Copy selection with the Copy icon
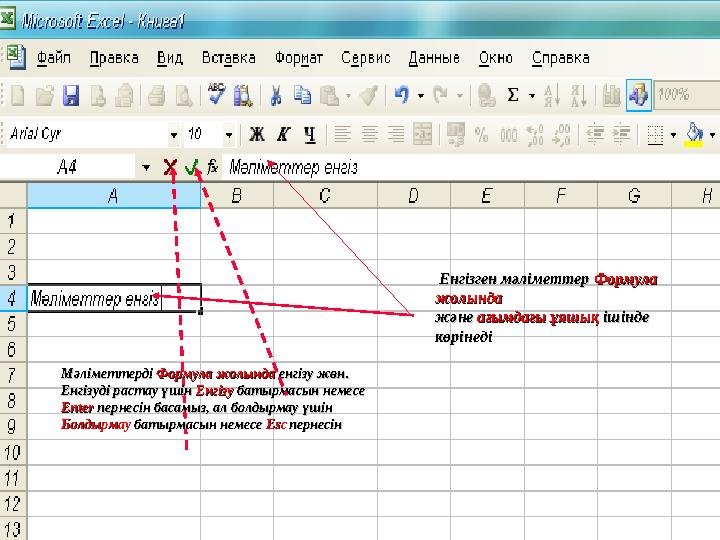720x540 pixels. 302,96
